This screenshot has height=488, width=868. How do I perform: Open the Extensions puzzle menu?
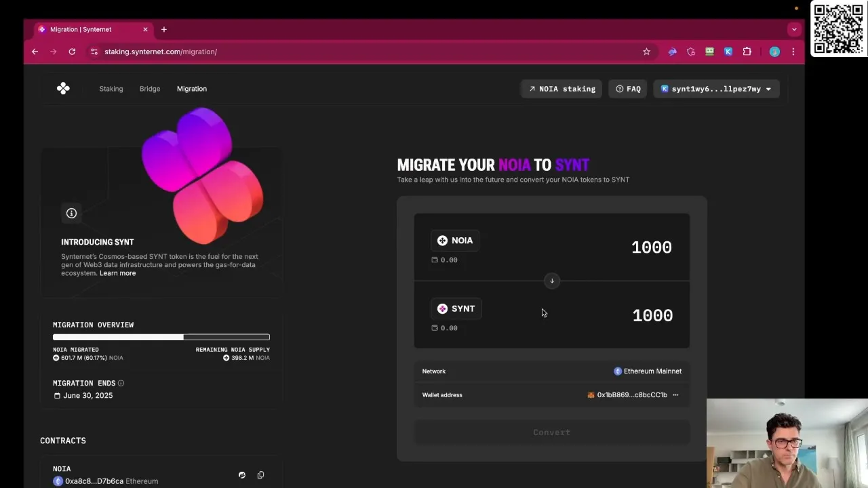(x=747, y=52)
